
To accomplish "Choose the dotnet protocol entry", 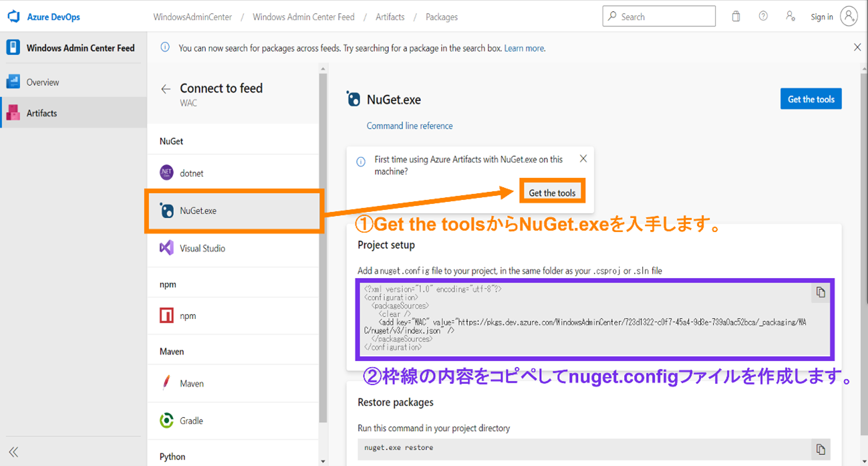I will [233, 173].
